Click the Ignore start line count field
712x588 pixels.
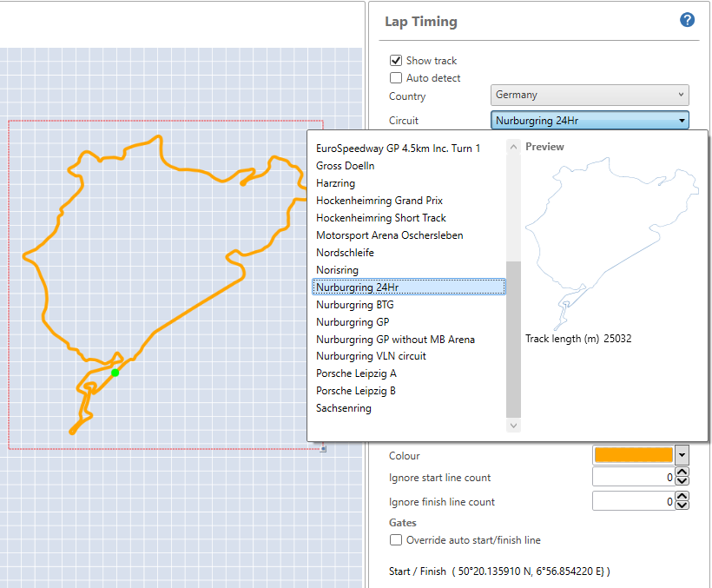pos(634,477)
